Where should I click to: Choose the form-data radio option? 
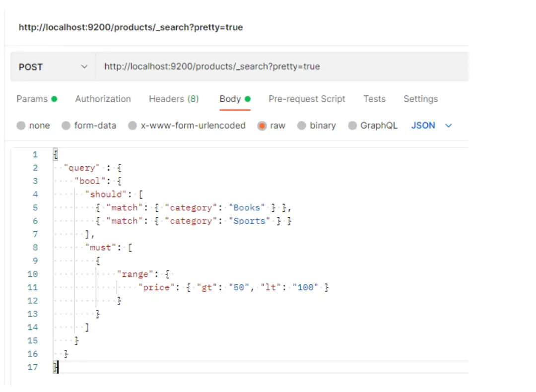pyautogui.click(x=66, y=126)
